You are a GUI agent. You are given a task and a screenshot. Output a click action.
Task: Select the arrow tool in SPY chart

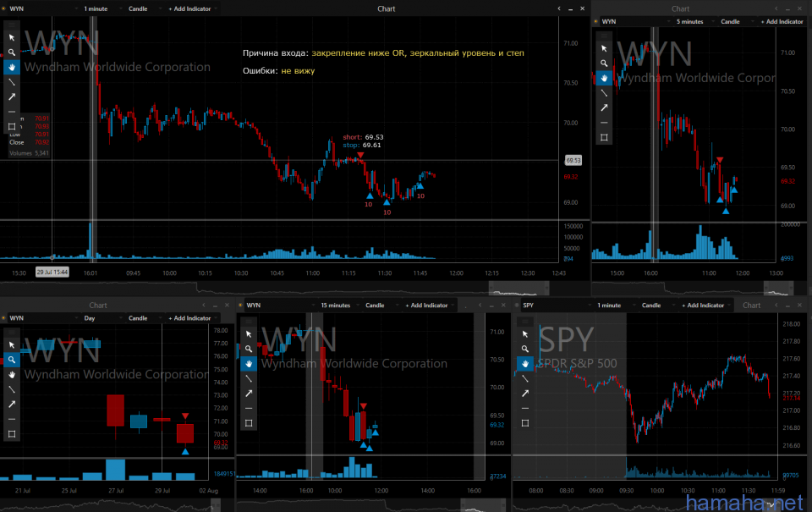(525, 394)
